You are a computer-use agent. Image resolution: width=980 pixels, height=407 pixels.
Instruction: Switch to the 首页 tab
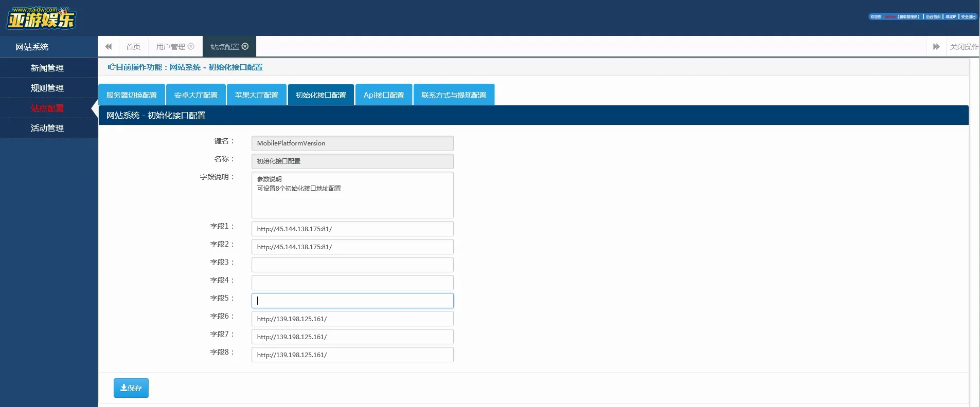pos(133,47)
